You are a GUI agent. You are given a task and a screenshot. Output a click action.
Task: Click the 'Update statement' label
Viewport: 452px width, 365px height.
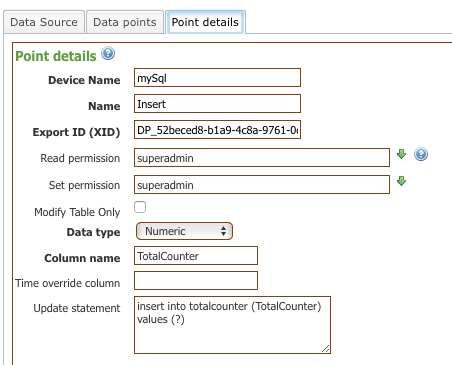77,308
